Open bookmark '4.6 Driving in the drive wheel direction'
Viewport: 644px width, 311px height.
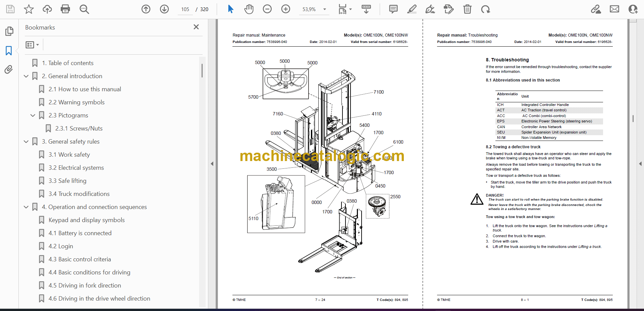coord(99,299)
